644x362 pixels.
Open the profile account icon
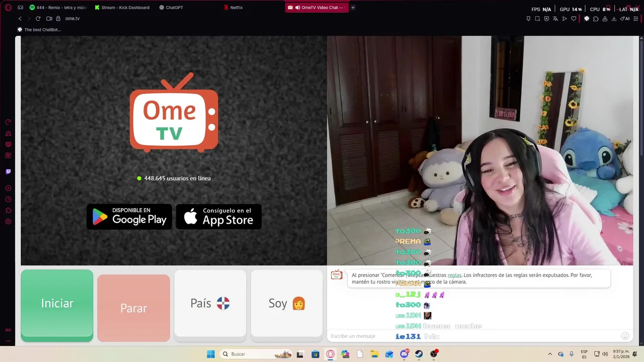tap(605, 19)
